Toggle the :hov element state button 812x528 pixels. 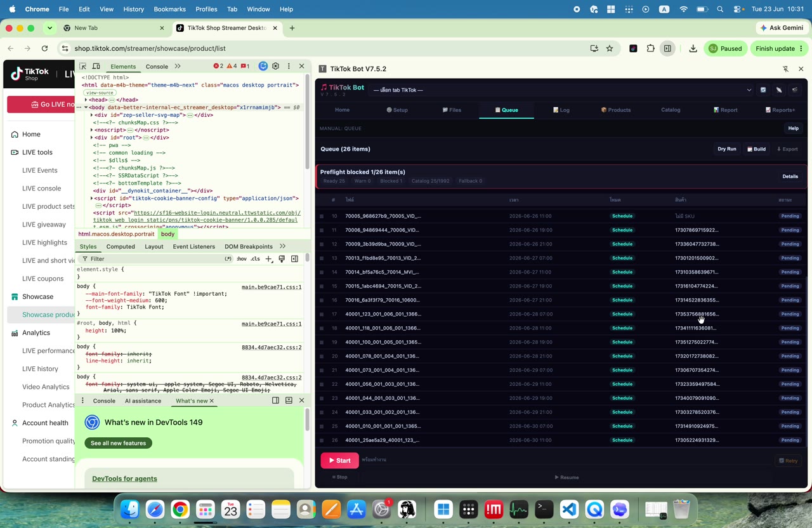pyautogui.click(x=242, y=259)
